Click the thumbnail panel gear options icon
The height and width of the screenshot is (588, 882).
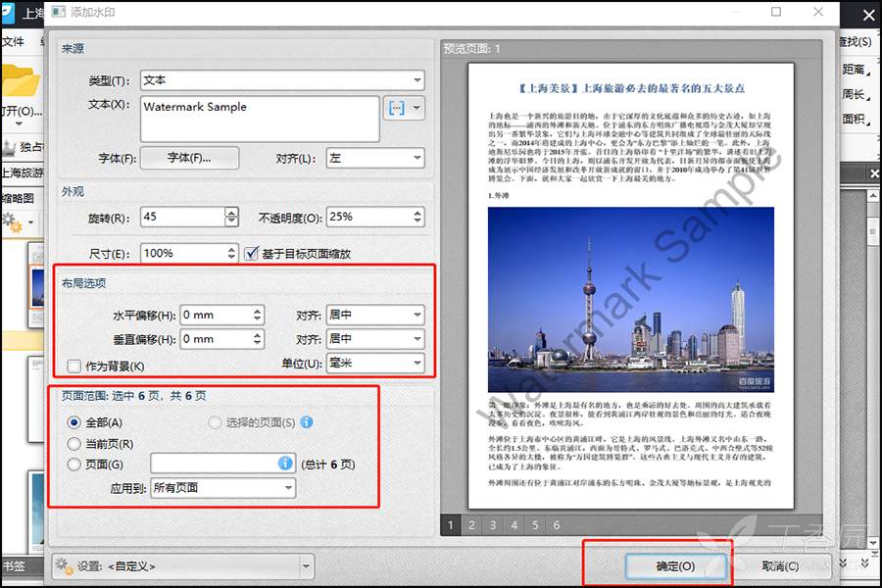point(13,222)
